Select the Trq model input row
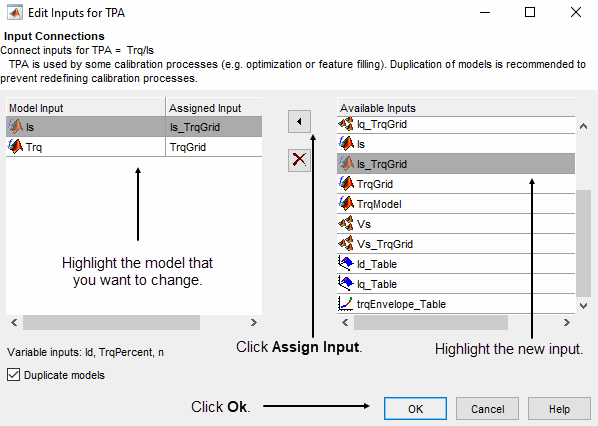This screenshot has width=598, height=426. [134, 147]
